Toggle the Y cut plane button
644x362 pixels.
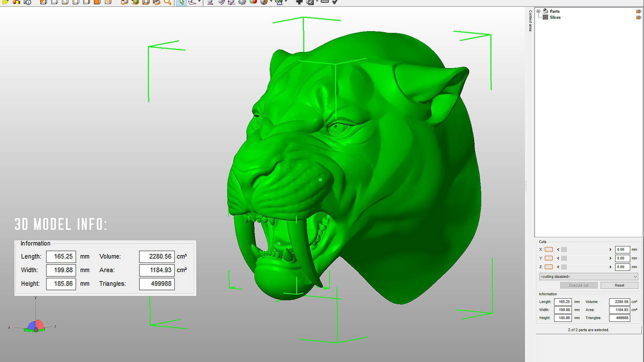[549, 258]
